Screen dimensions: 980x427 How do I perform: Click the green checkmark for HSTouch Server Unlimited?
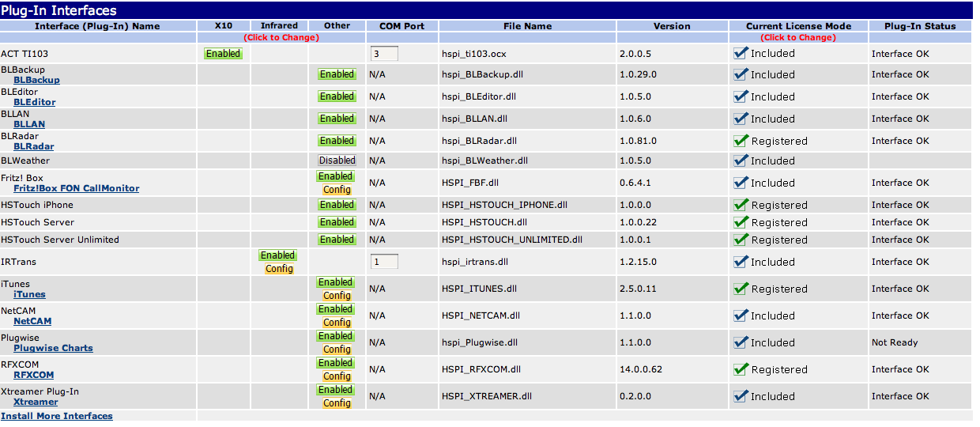pyautogui.click(x=741, y=240)
